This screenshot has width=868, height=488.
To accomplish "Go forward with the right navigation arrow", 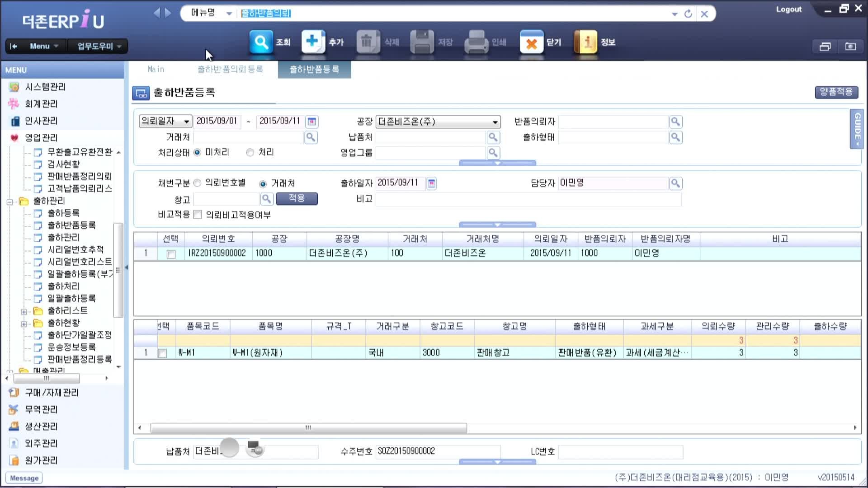I will [168, 13].
